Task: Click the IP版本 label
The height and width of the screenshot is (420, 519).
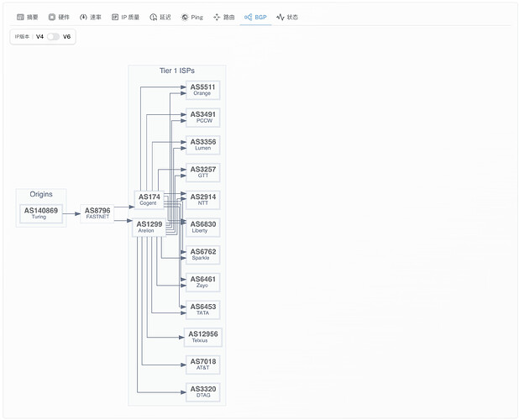Action: tap(22, 36)
